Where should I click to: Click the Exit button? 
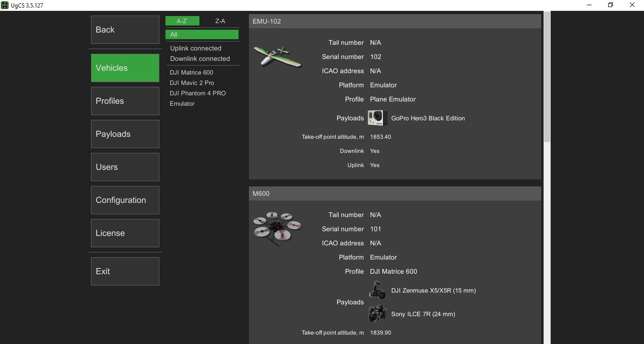[x=125, y=271]
